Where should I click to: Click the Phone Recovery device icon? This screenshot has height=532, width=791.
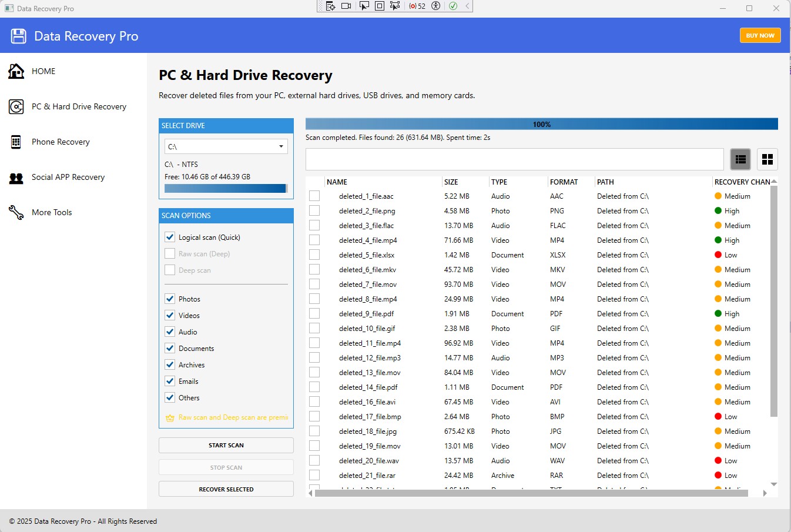pyautogui.click(x=16, y=142)
